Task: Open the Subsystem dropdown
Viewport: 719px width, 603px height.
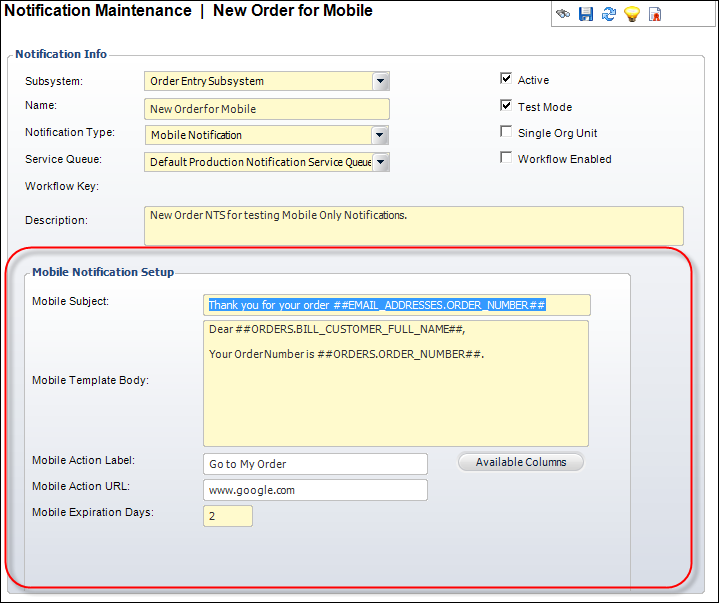Action: pyautogui.click(x=380, y=81)
